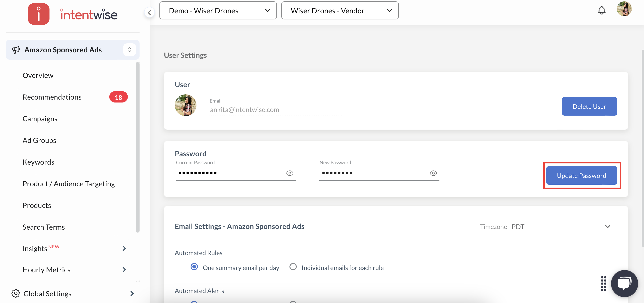Show the current password with the eye icon
The image size is (644, 303).
pyautogui.click(x=289, y=173)
